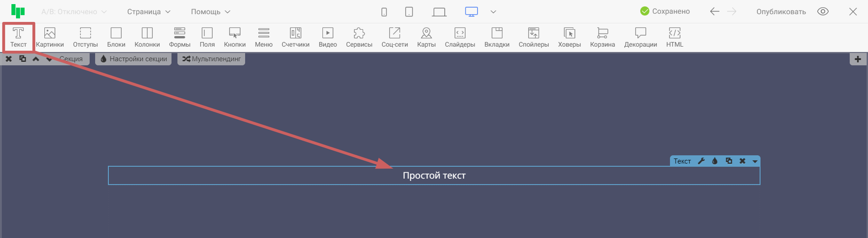Expand the A/B test dropdown
Image resolution: width=868 pixels, height=238 pixels.
click(x=74, y=11)
